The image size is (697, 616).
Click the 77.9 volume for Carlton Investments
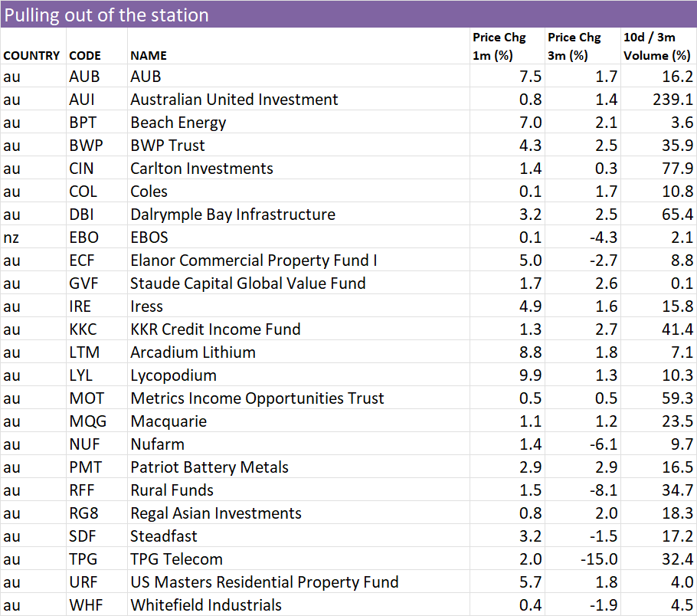click(x=677, y=169)
